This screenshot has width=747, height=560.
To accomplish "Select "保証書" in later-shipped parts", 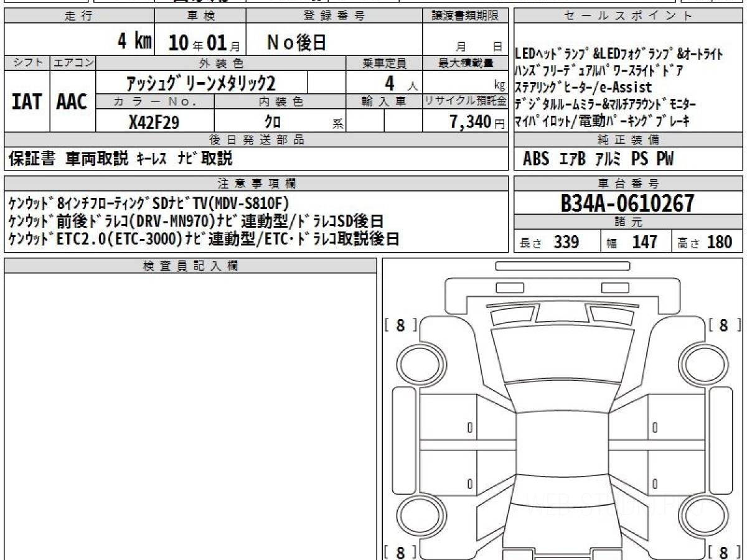I will pyautogui.click(x=32, y=159).
